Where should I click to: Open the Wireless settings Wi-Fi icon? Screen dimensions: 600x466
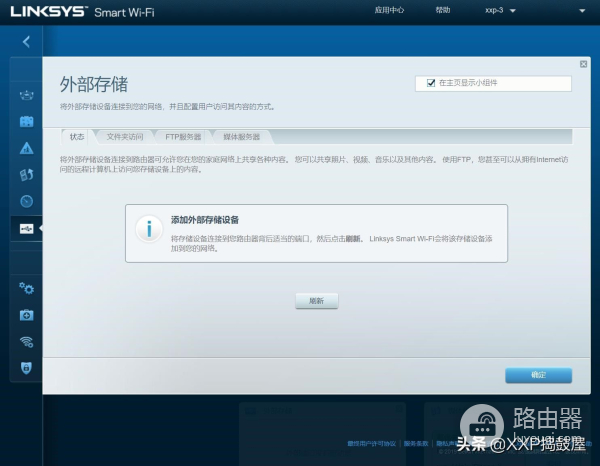click(26, 341)
